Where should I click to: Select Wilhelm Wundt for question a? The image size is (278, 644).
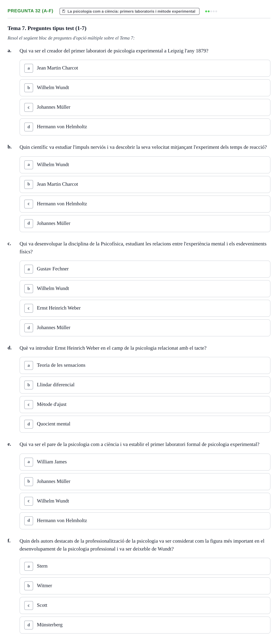pyautogui.click(x=145, y=88)
